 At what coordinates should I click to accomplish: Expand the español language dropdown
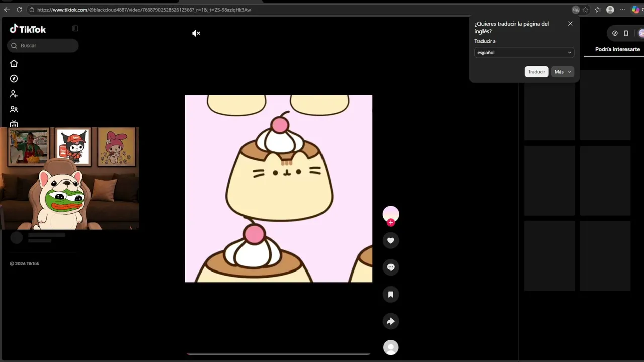[524, 53]
